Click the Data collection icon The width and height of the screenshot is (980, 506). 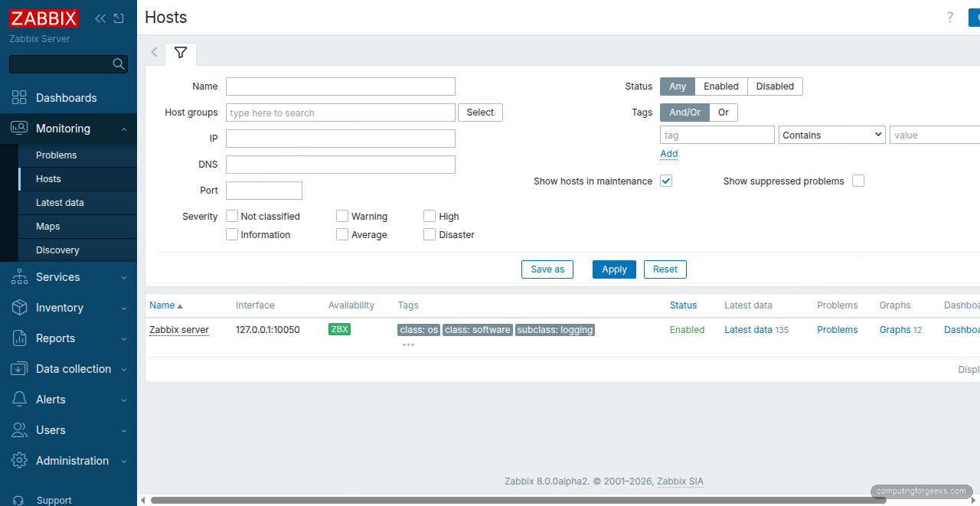19,368
